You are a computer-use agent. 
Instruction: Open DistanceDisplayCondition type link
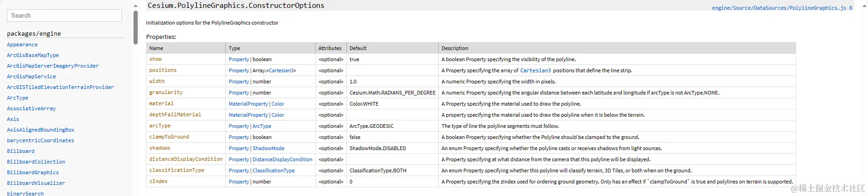tap(282, 159)
